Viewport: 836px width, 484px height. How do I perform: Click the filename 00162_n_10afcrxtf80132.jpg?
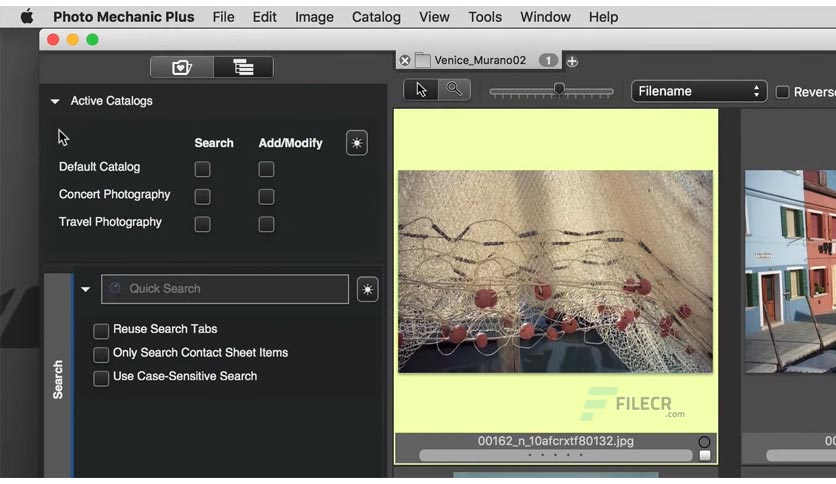[556, 441]
